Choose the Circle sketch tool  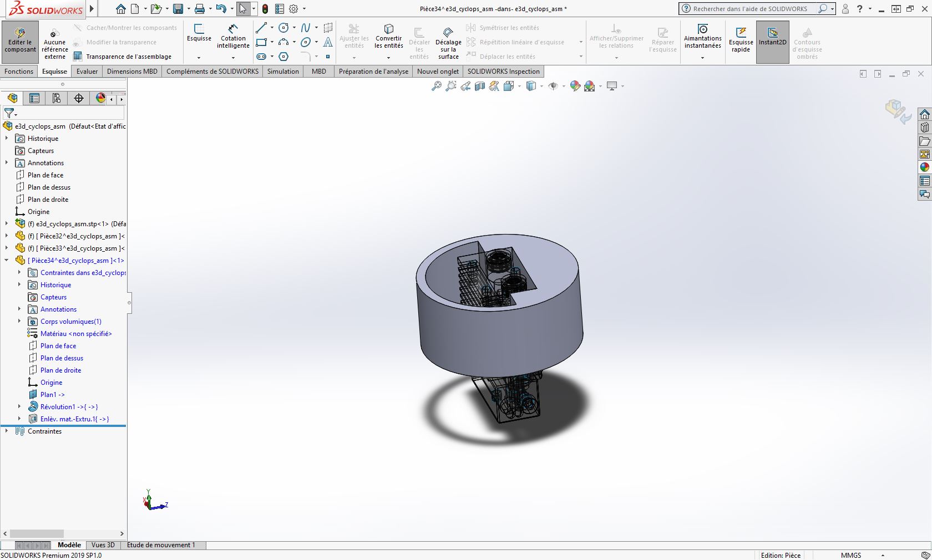pos(283,28)
